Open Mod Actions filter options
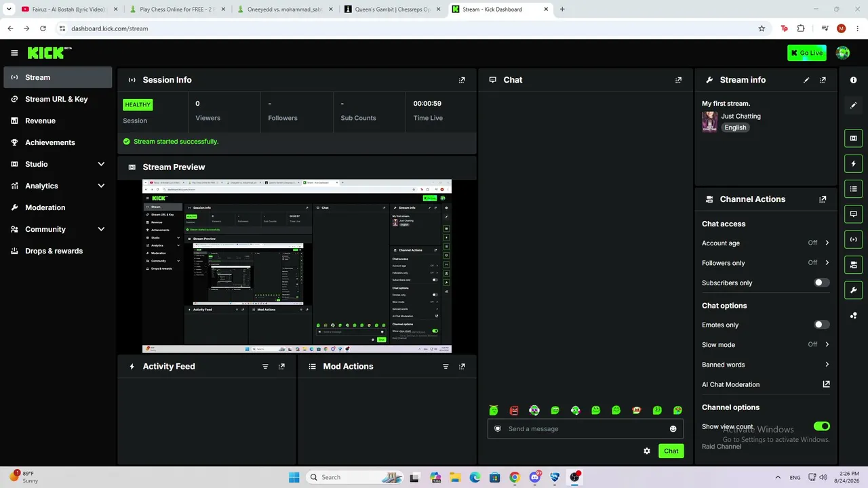 tap(446, 367)
